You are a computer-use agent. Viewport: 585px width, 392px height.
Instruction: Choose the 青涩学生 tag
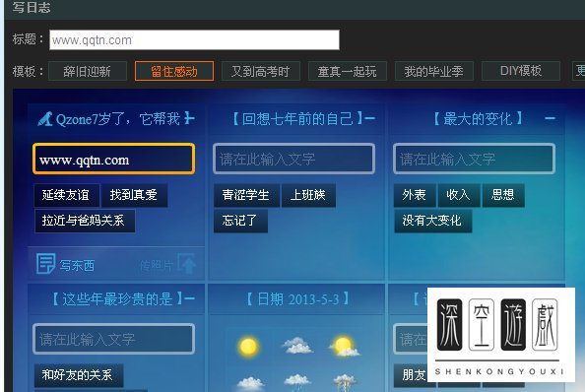246,195
